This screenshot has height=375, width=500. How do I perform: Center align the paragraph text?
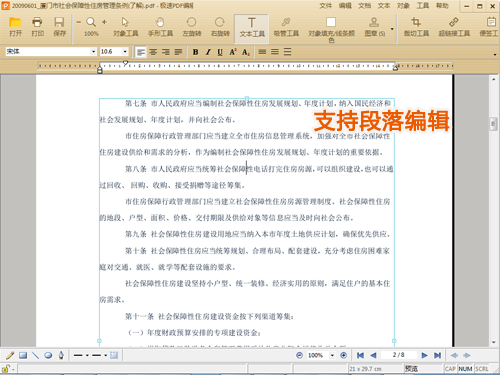tap(153, 52)
